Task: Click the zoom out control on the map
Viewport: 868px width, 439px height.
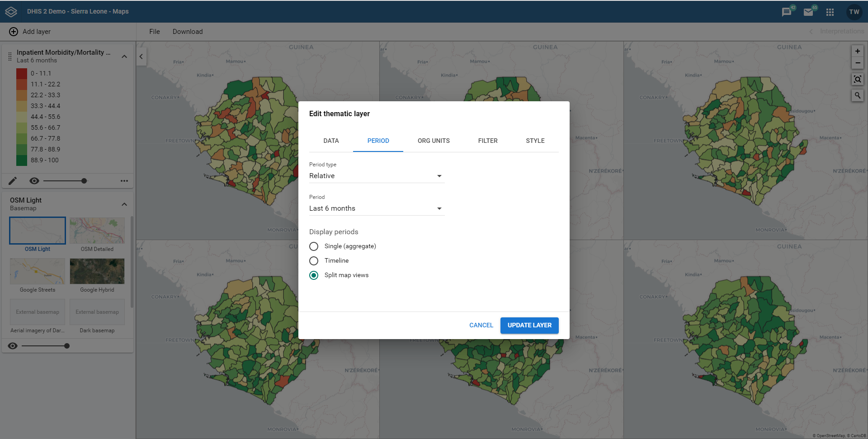Action: tap(858, 63)
